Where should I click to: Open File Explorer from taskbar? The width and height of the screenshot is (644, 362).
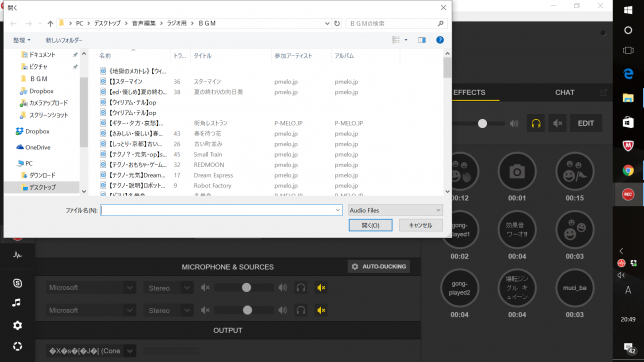click(628, 98)
